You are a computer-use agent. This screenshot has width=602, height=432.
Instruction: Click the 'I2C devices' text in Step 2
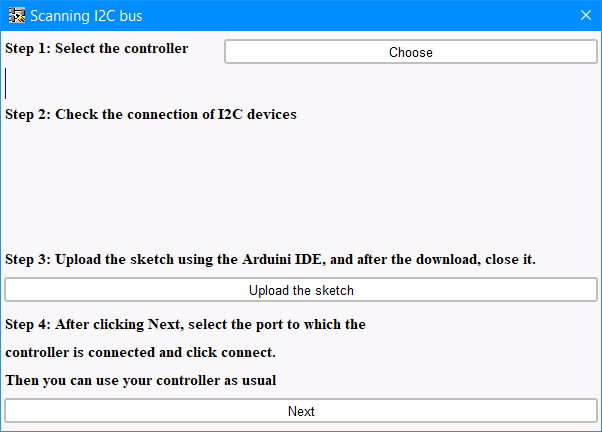pos(257,114)
